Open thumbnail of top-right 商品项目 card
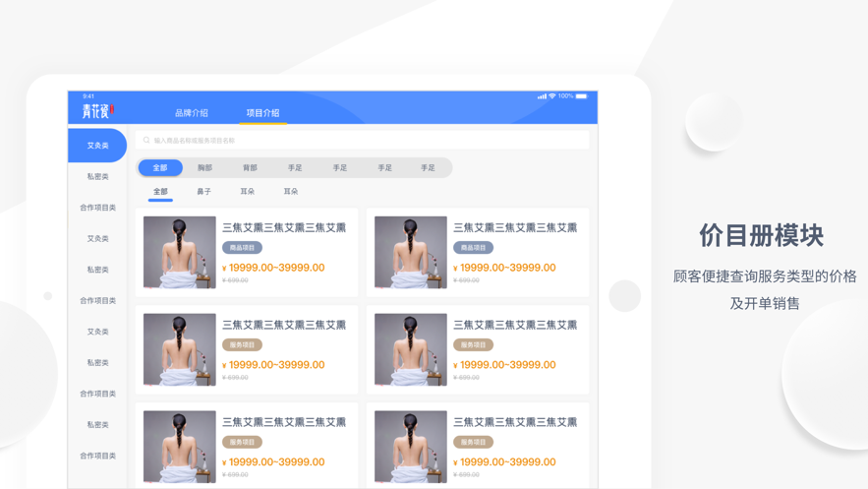The height and width of the screenshot is (489, 868). coord(410,253)
